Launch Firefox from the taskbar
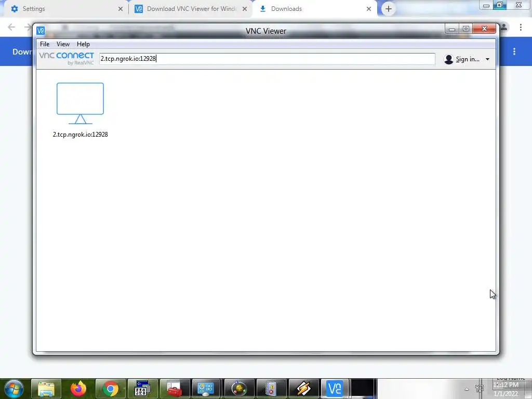This screenshot has width=532, height=399. (x=78, y=389)
